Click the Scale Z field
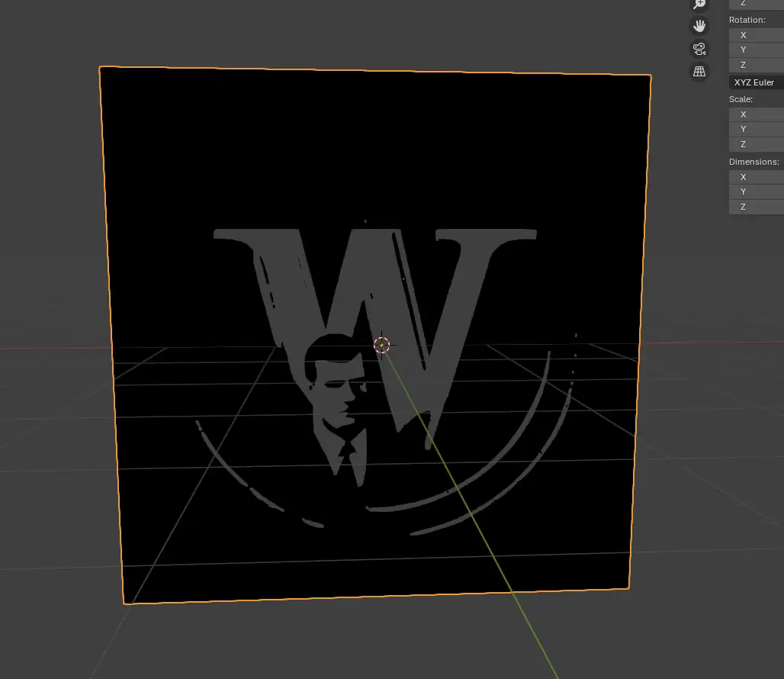 (x=756, y=144)
